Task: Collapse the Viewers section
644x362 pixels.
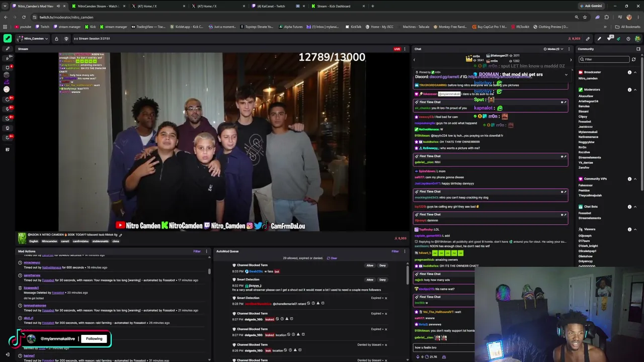Action: 635,229
